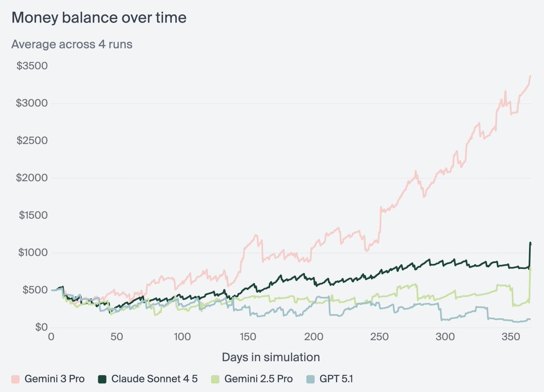Click the dark green Claude Sonnet line endpoint
This screenshot has width=544, height=392.
click(529, 243)
